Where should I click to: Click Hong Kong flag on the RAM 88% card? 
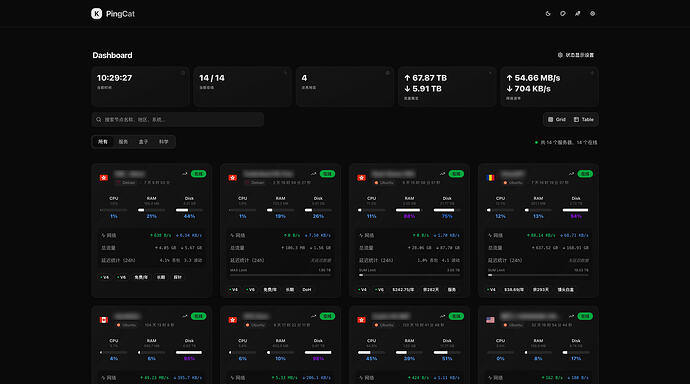point(362,178)
